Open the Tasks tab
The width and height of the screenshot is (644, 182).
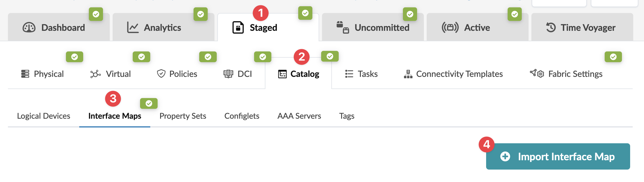tap(361, 74)
